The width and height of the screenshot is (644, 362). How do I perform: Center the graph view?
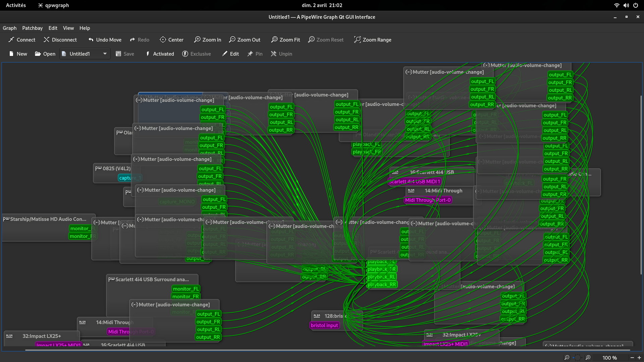coord(163,40)
